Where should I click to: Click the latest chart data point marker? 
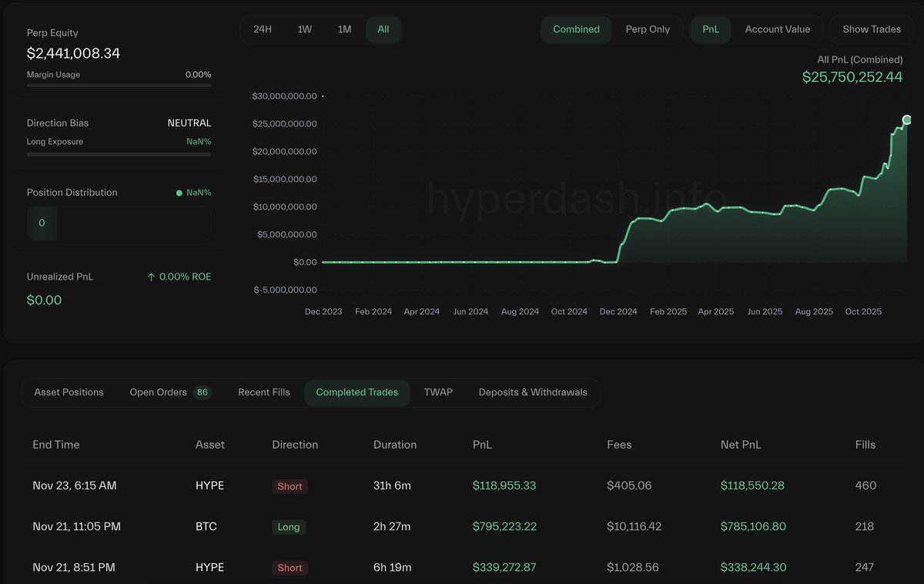[907, 119]
